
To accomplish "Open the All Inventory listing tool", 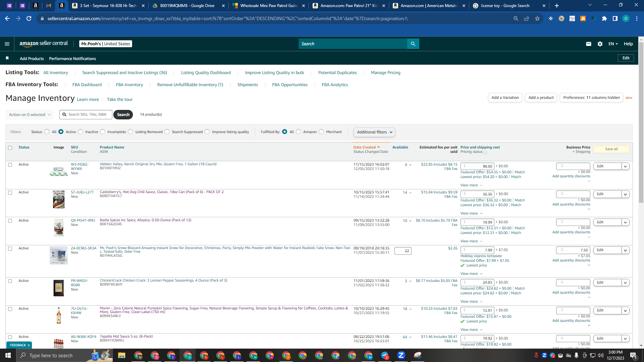I will tap(56, 73).
